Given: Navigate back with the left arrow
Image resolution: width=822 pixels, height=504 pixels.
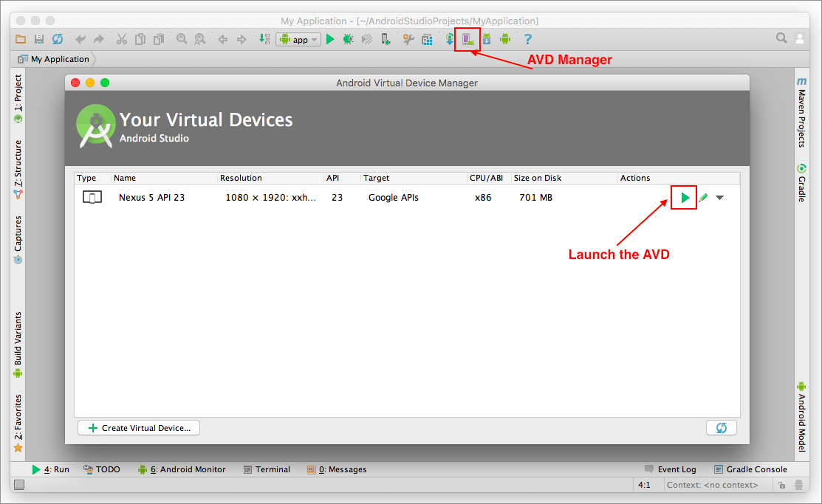Looking at the screenshot, I should [x=223, y=39].
